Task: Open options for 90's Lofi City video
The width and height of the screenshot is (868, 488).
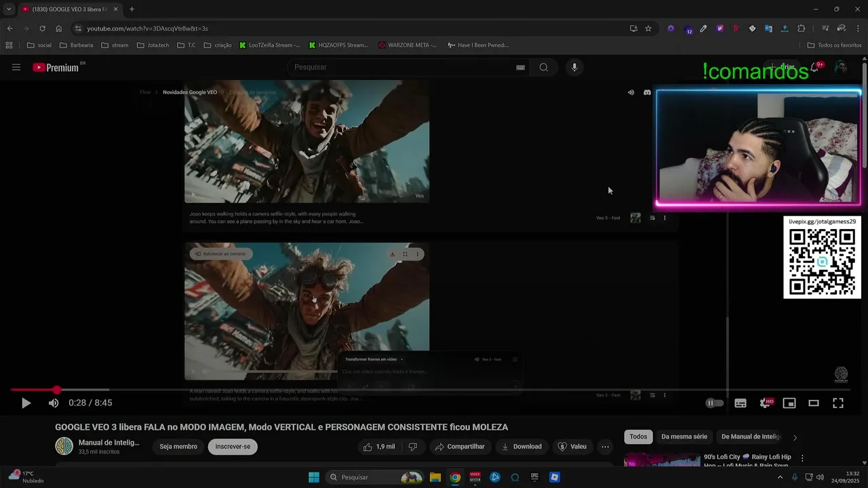Action: click(x=802, y=458)
